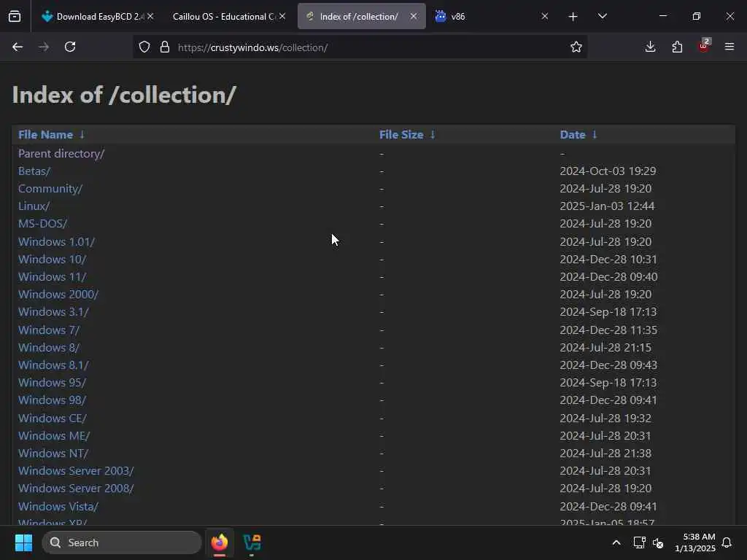
Task: Open the MS-DOS/ folder
Action: (x=43, y=223)
